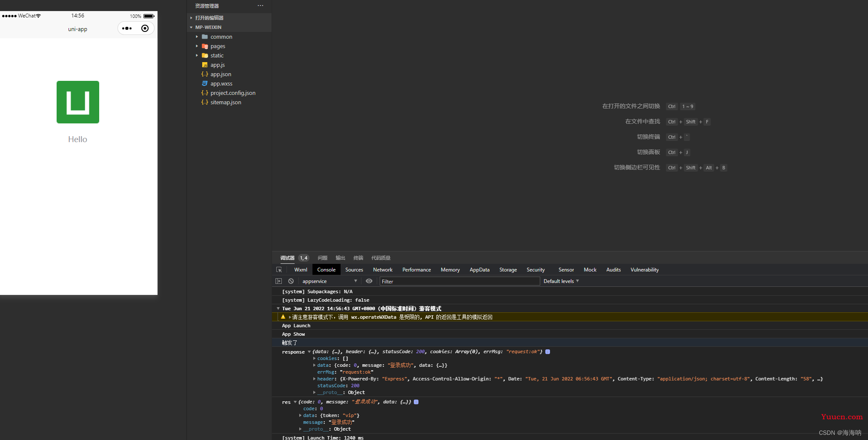Open the Security devtools tab
868x440 pixels.
[536, 270]
